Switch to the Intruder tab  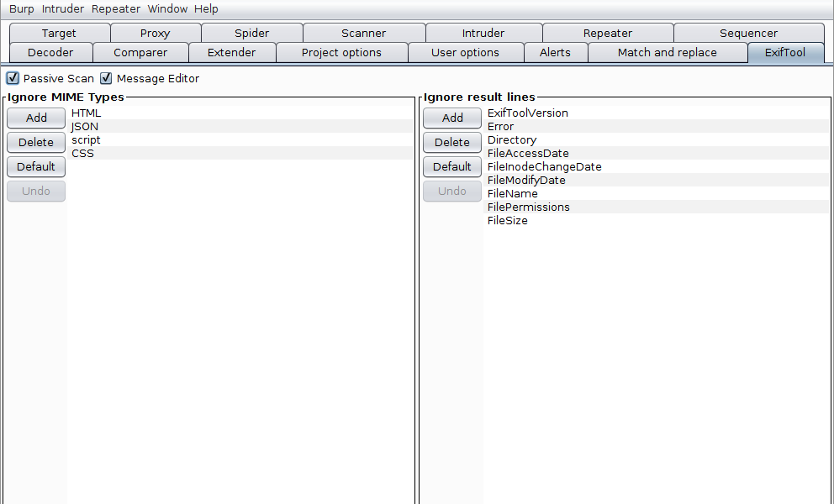[483, 33]
